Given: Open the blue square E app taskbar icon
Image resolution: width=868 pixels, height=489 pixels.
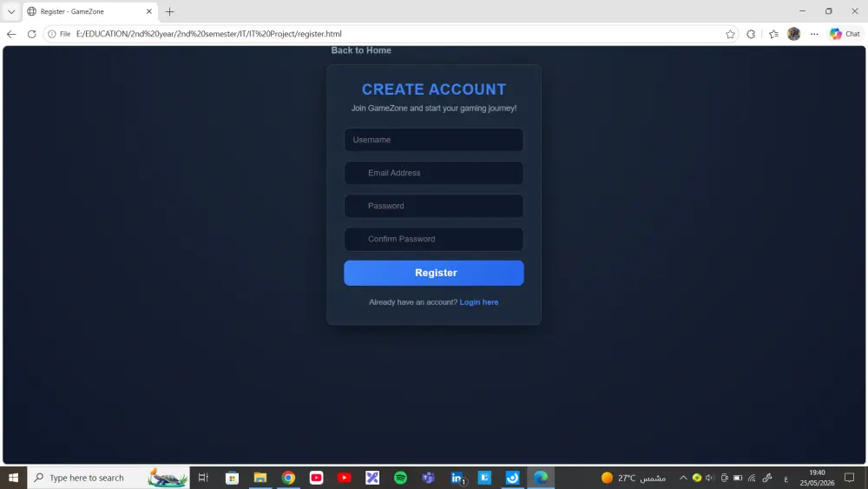Looking at the screenshot, I should click(484, 478).
